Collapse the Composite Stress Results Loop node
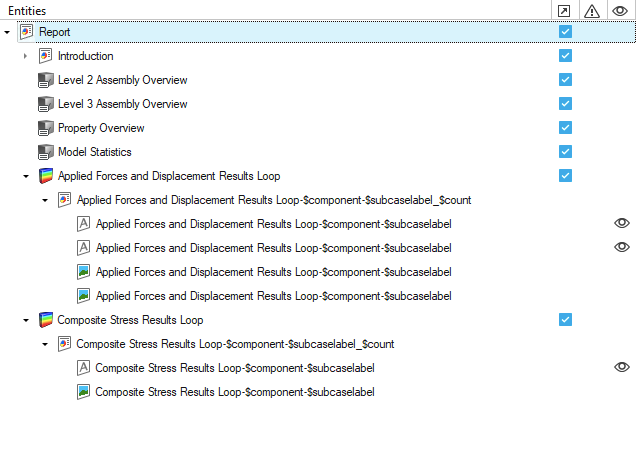 [26, 320]
